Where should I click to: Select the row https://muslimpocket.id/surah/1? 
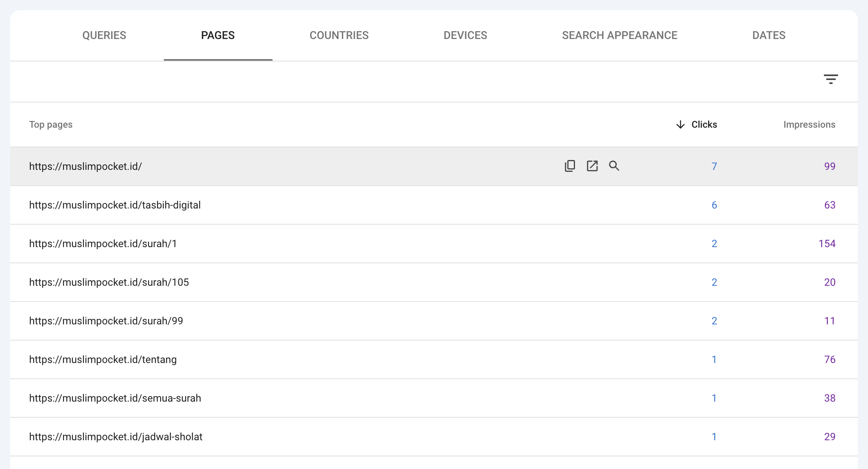[102, 244]
